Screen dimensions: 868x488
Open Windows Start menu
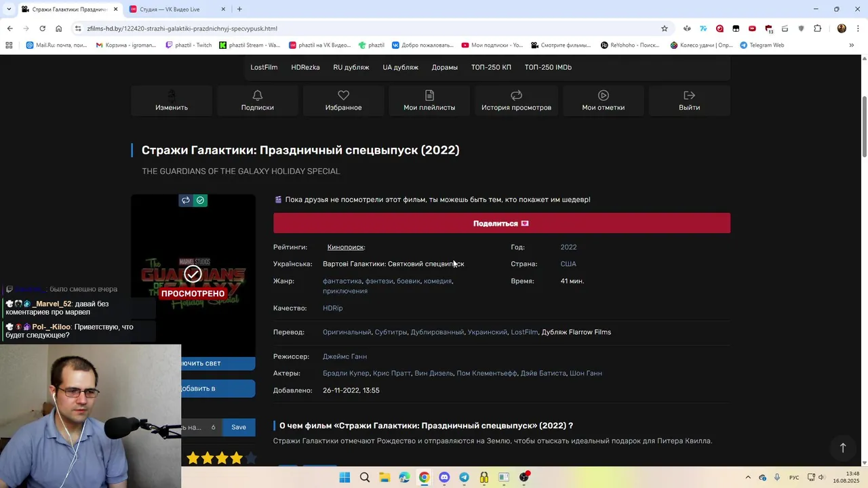coord(344,477)
